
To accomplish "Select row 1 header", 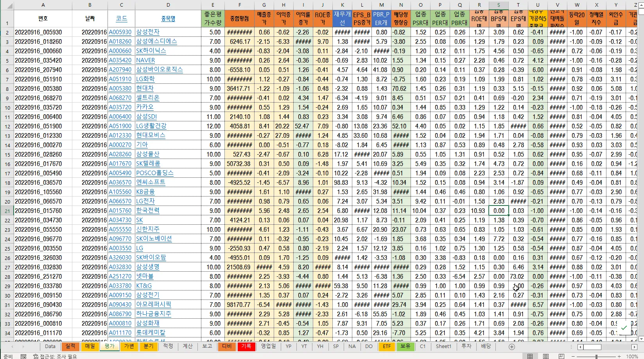I will click(x=7, y=18).
